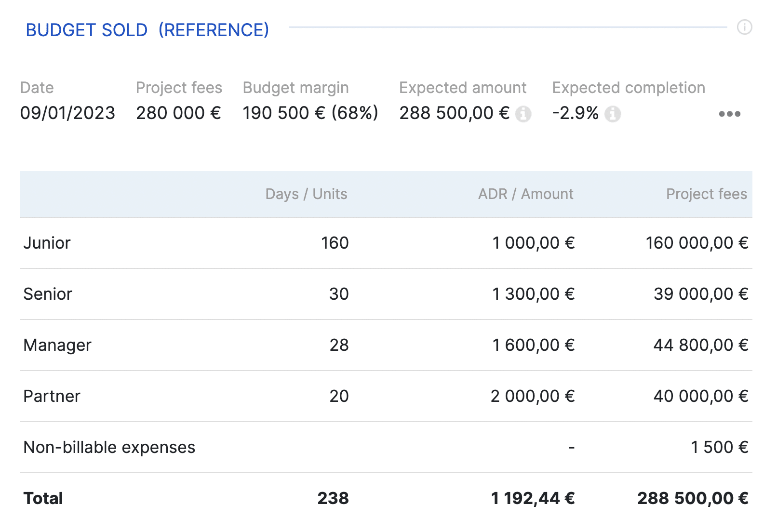Click the Total 288 500,00 € cell
The width and height of the screenshot is (777, 532).
[693, 498]
